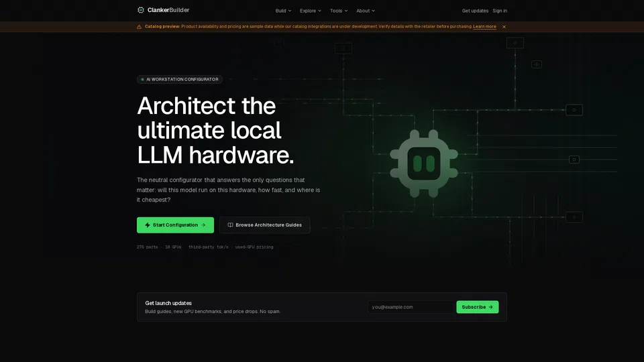
Task: Click Browse Architecture Guides button
Action: [264, 225]
